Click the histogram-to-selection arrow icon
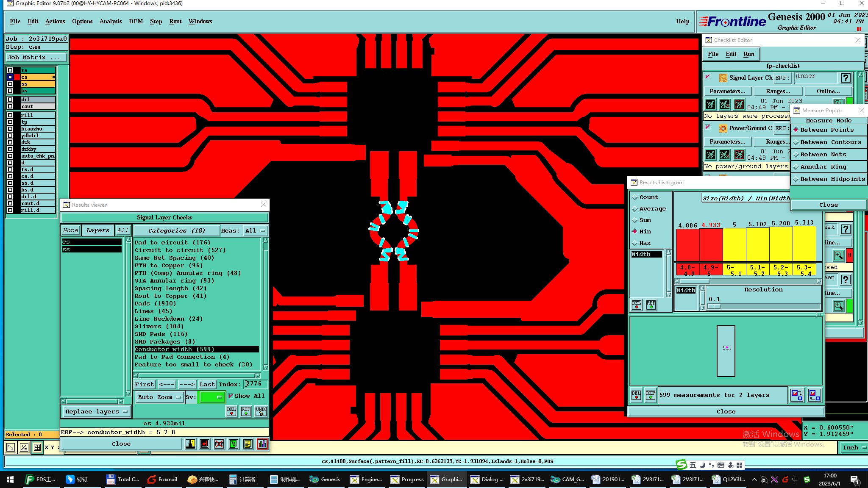The width and height of the screenshot is (868, 488). [796, 395]
